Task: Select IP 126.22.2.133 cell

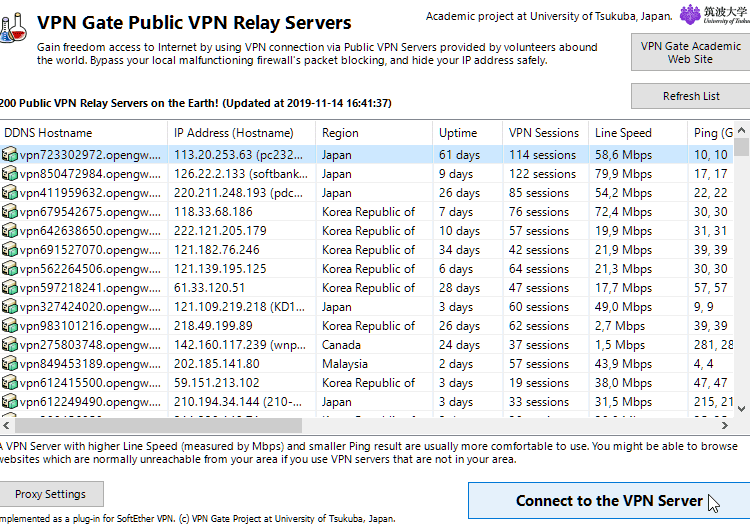Action: 241,174
